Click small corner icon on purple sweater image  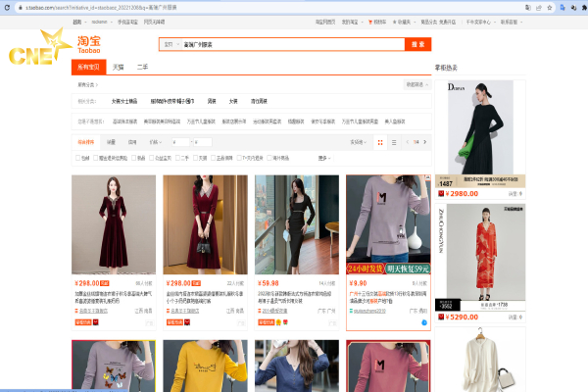click(x=427, y=177)
